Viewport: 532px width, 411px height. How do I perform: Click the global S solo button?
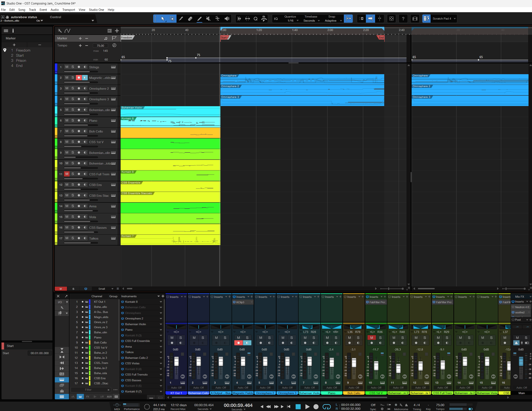[x=73, y=289]
